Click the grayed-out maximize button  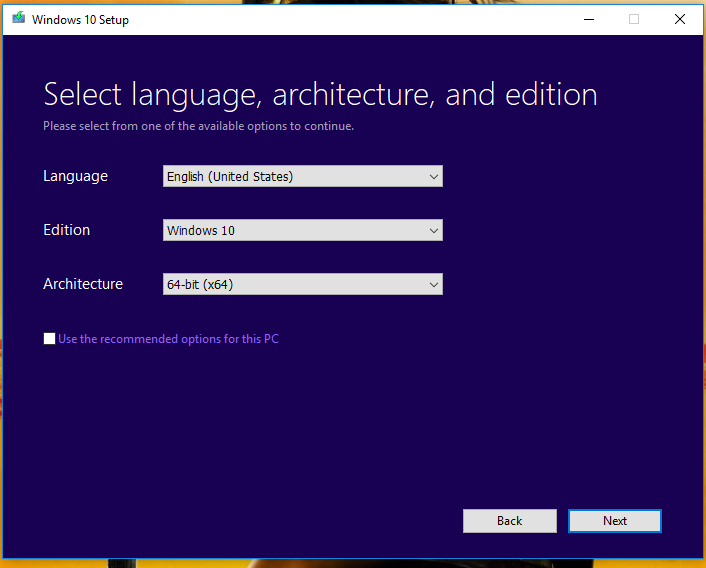pos(634,19)
